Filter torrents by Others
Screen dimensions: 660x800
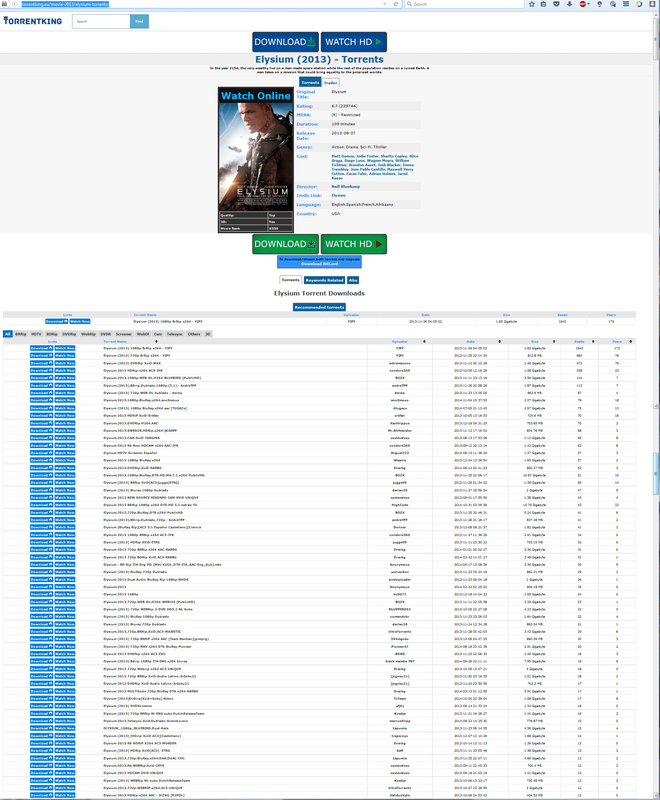click(x=194, y=334)
